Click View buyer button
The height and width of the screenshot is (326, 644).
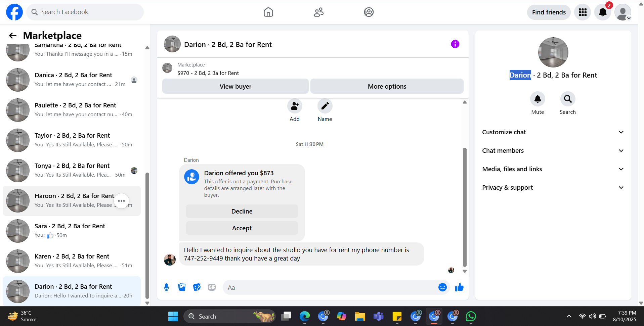point(235,86)
